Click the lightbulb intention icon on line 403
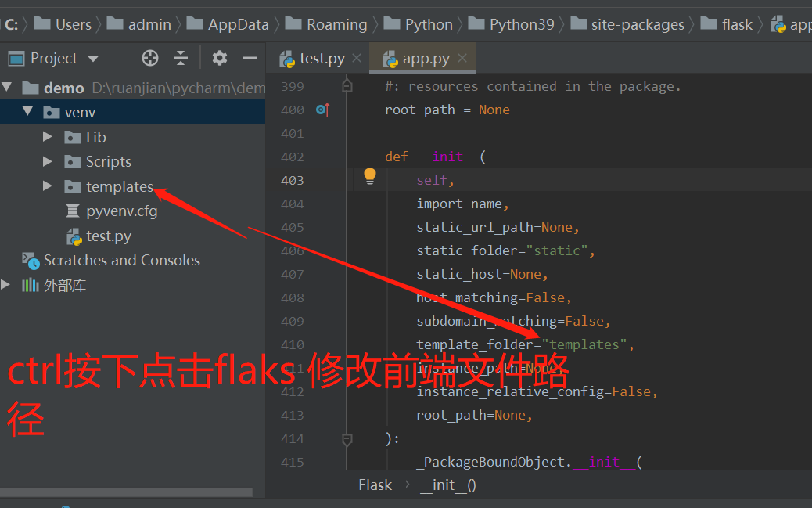This screenshot has height=508, width=812. coord(370,176)
